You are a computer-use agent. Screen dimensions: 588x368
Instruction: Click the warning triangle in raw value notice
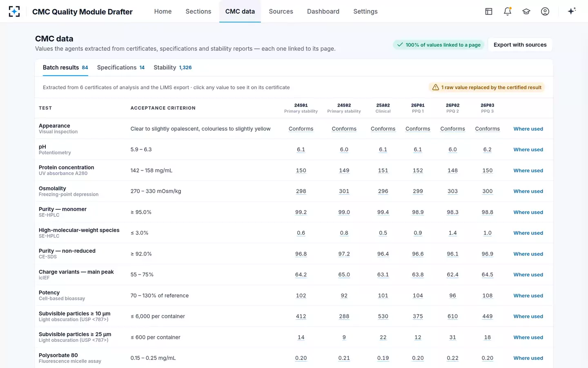pyautogui.click(x=436, y=87)
